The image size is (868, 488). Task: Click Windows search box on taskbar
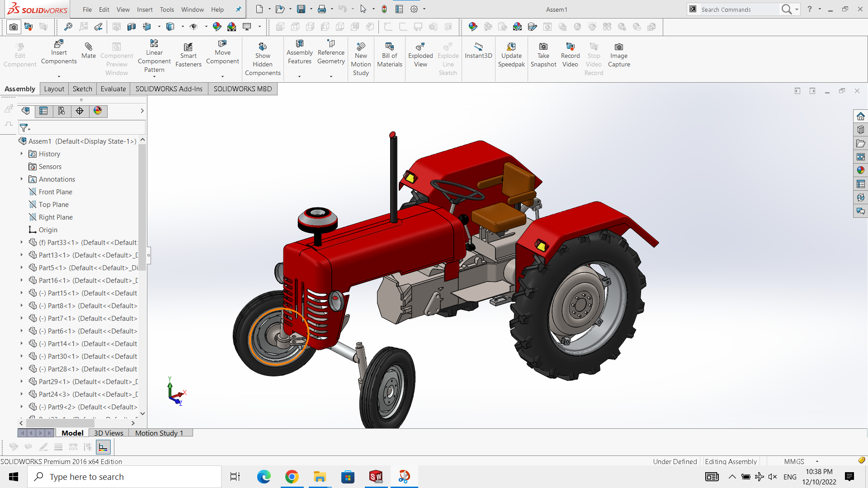point(124,477)
